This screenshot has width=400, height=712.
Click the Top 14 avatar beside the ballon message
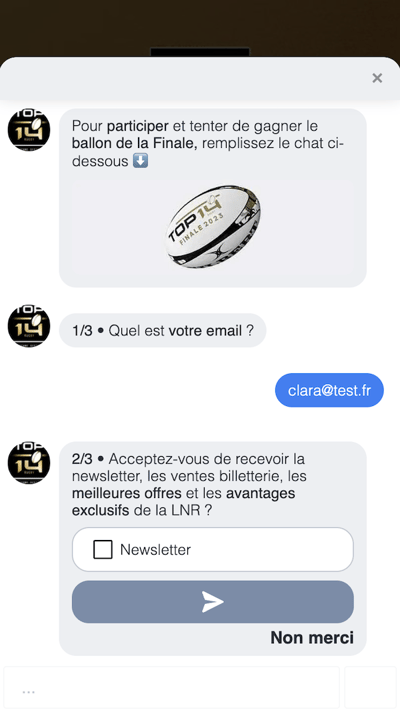click(x=29, y=129)
